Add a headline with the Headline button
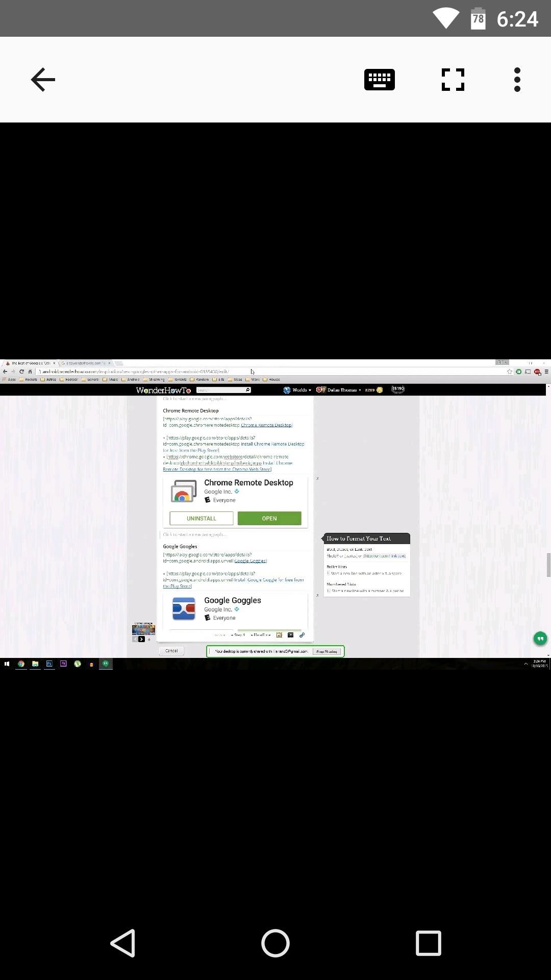Image resolution: width=551 pixels, height=980 pixels. 261,635
